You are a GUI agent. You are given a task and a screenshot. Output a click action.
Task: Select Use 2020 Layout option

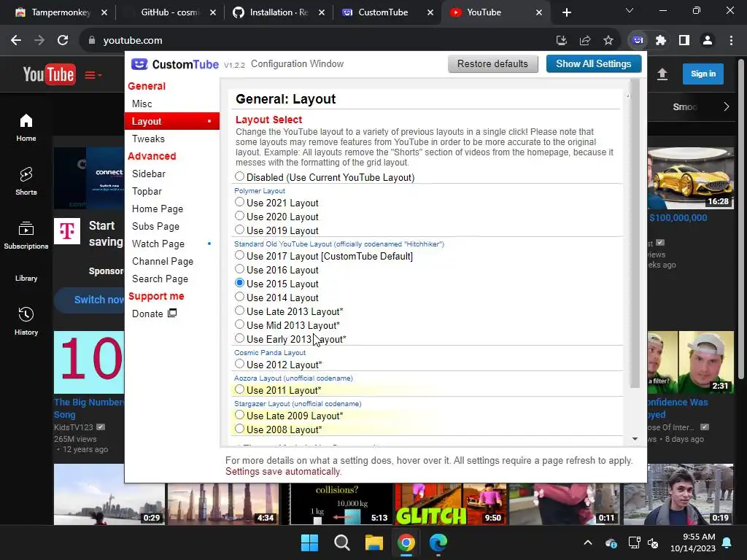[x=239, y=216]
